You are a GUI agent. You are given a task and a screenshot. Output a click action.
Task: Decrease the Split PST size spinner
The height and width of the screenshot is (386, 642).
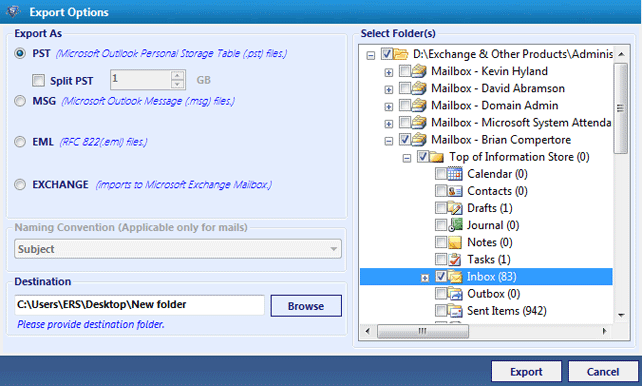tap(177, 84)
